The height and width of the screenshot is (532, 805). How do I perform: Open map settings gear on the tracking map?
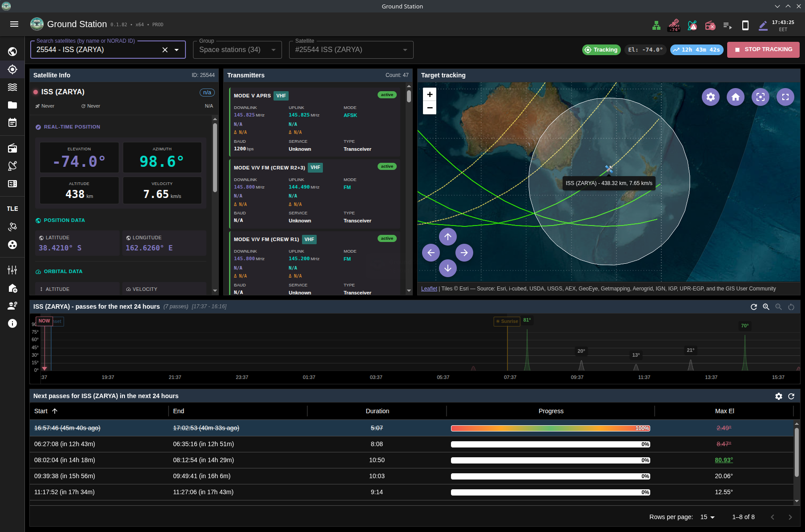(x=710, y=97)
